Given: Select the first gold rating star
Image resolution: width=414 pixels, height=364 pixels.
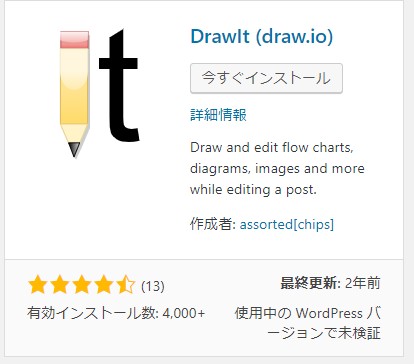Looking at the screenshot, I should [38, 285].
